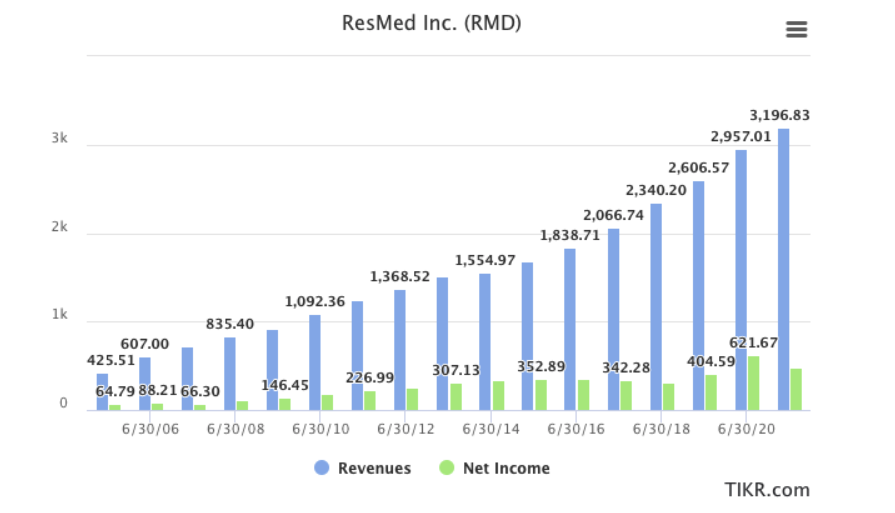895x513 pixels.
Task: Select the 307.13 net income label
Action: pos(455,370)
